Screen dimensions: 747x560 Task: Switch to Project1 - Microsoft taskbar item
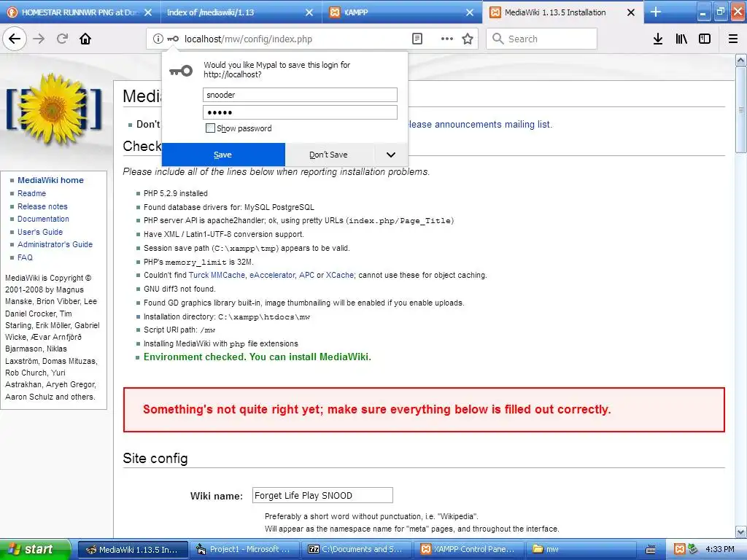coord(245,549)
